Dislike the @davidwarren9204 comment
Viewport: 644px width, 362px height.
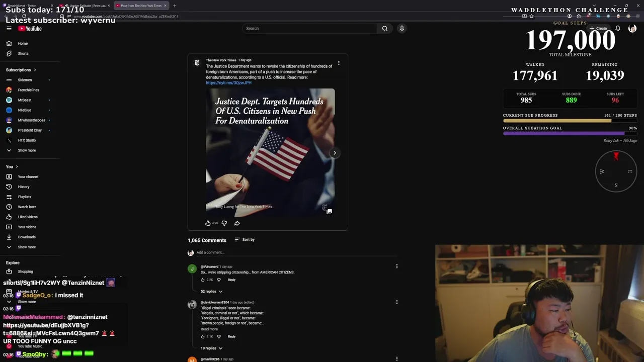point(219,337)
